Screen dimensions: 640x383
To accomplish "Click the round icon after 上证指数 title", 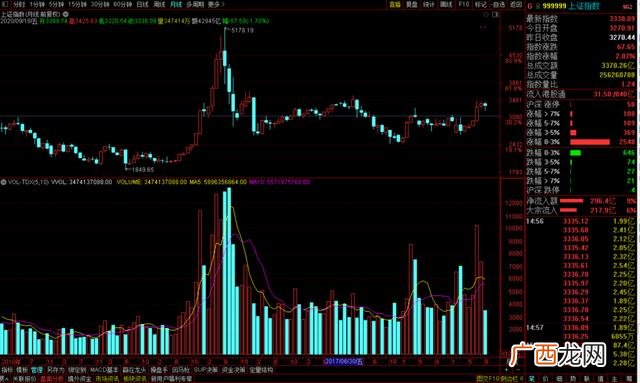I will (65, 14).
